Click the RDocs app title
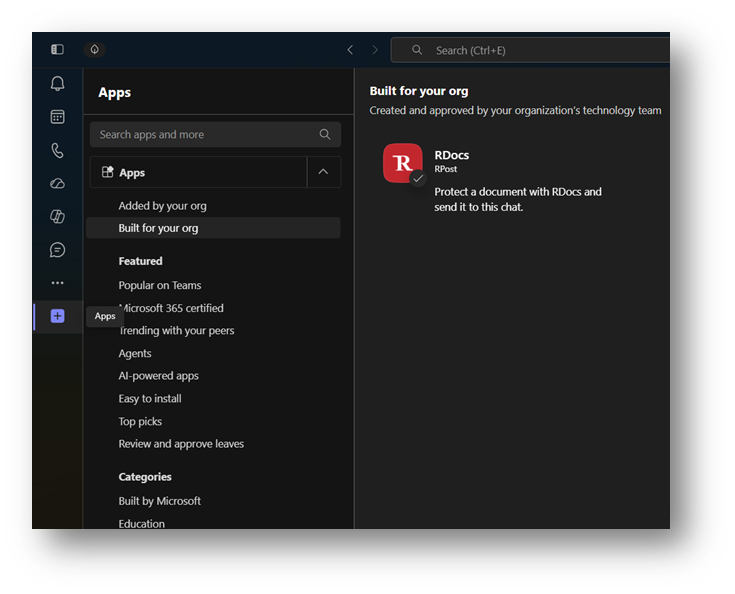This screenshot has width=735, height=594. (x=451, y=155)
